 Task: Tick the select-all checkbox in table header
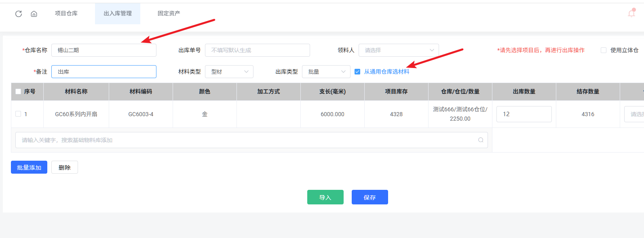coord(18,91)
